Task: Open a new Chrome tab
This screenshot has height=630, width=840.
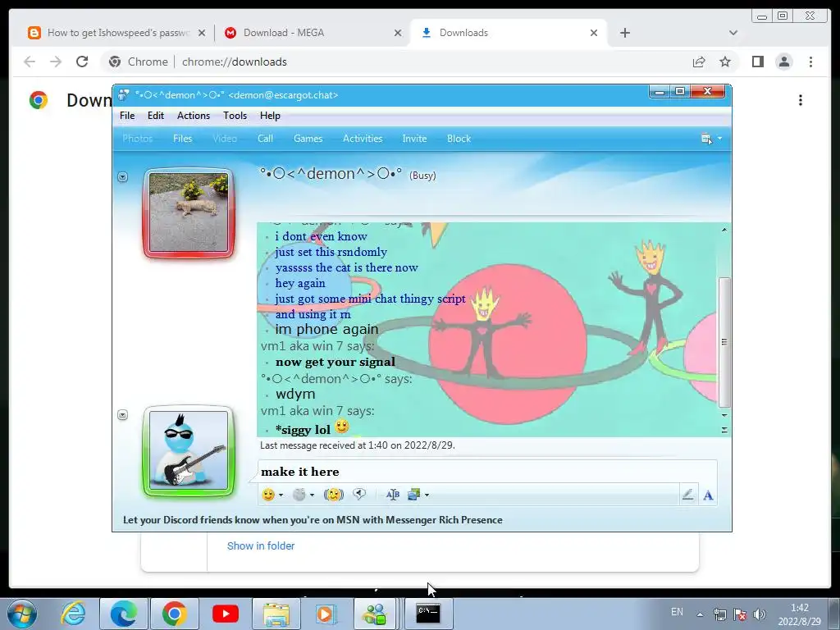Action: 624,33
